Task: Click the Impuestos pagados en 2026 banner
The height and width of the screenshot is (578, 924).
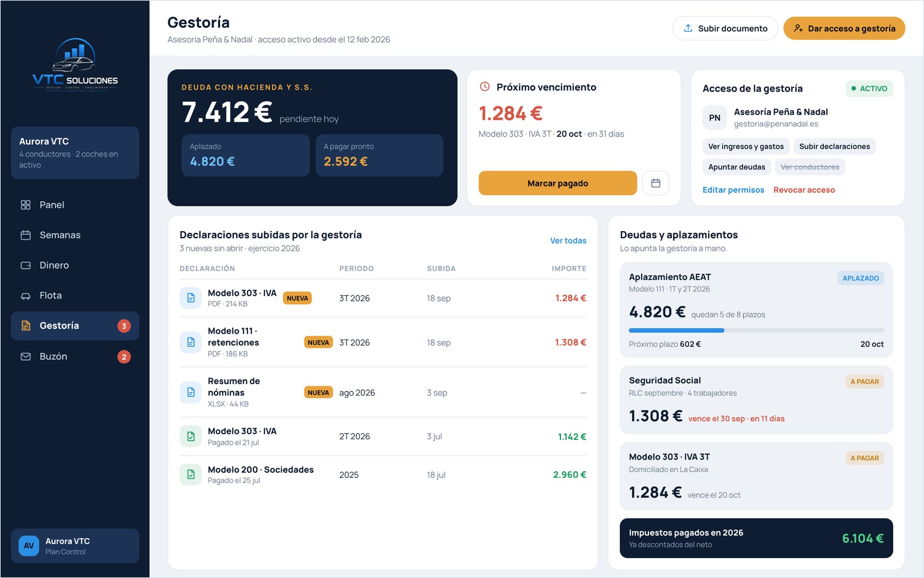Action: 757,538
